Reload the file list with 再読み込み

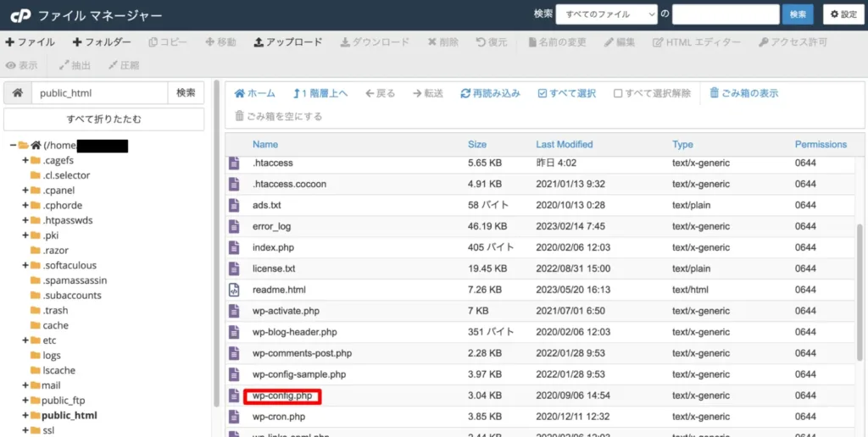491,93
